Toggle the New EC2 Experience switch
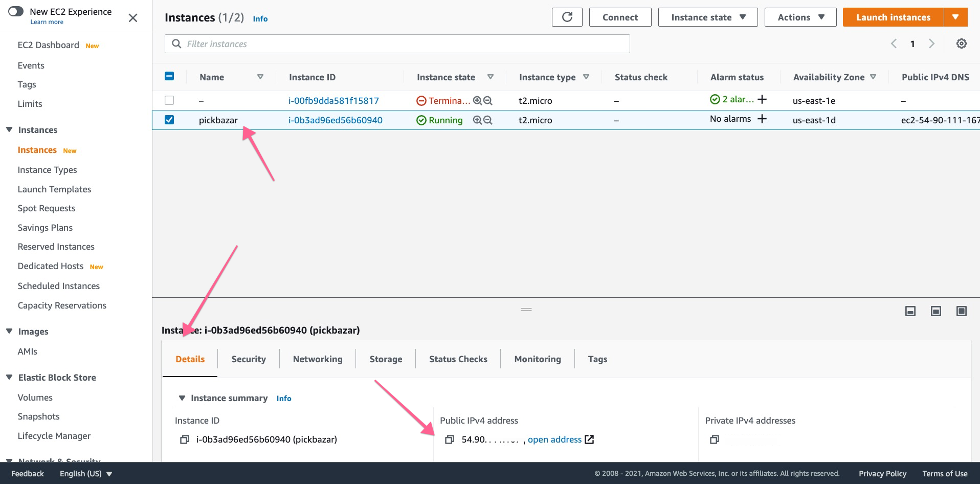The height and width of the screenshot is (484, 980). click(16, 11)
